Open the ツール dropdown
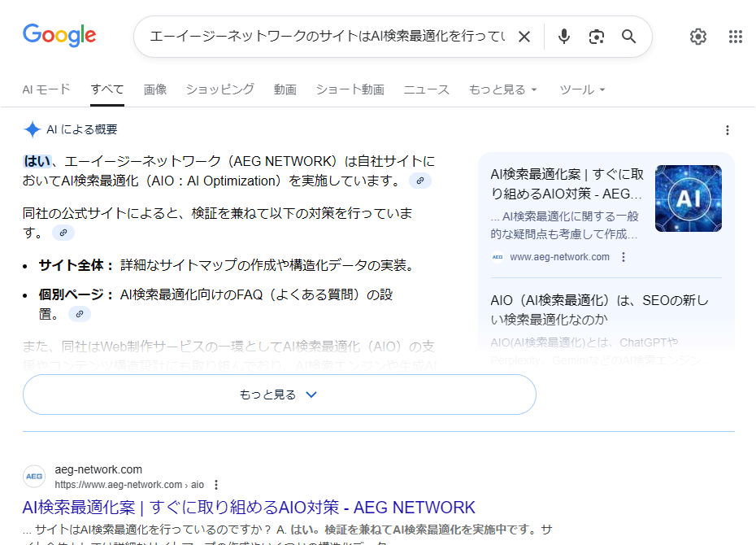This screenshot has width=756, height=545. (x=582, y=89)
